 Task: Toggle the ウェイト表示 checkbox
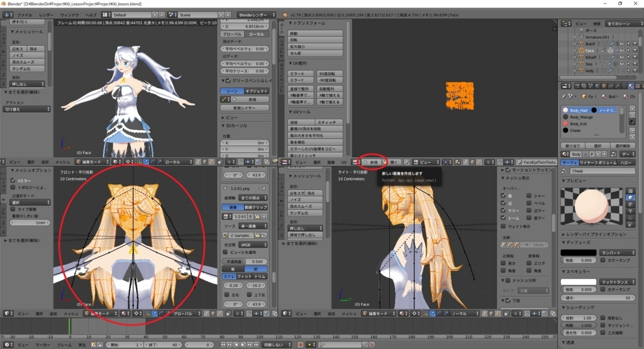pos(504,226)
